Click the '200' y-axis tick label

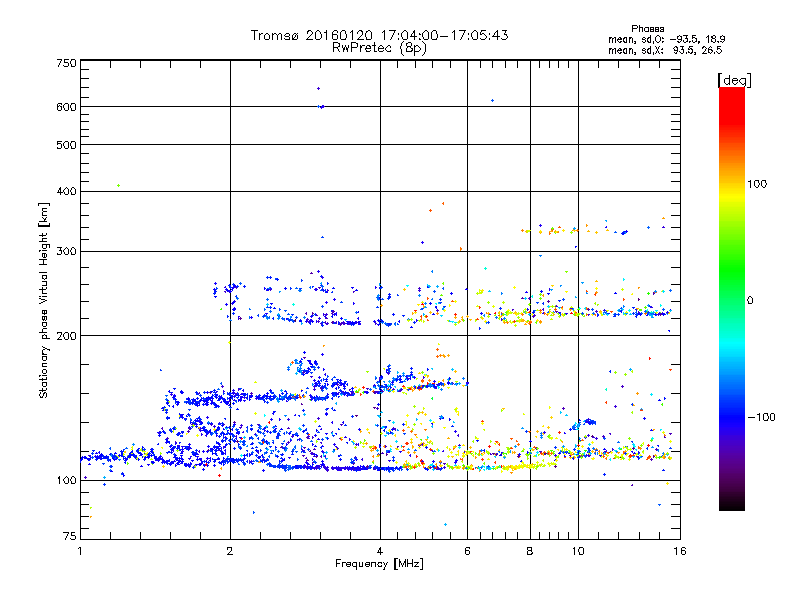(66, 336)
